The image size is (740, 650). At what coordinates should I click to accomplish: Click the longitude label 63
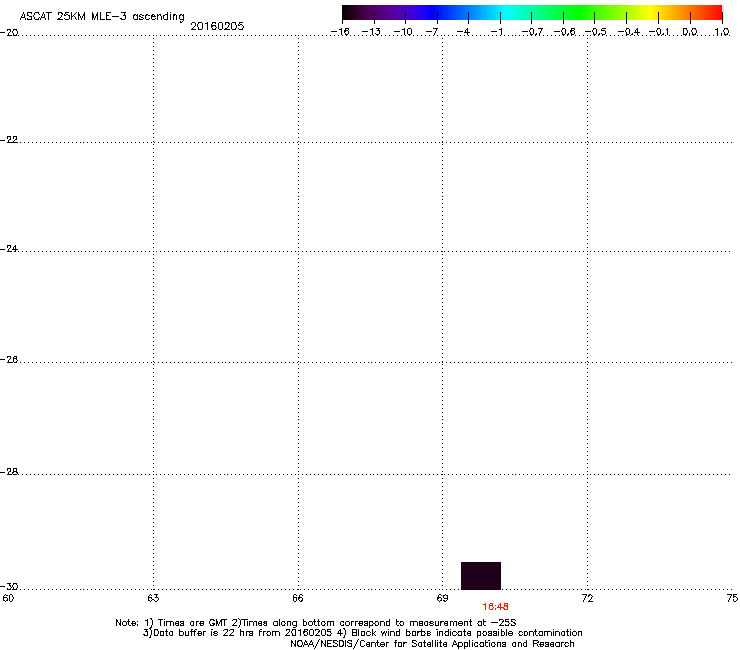pyautogui.click(x=153, y=599)
